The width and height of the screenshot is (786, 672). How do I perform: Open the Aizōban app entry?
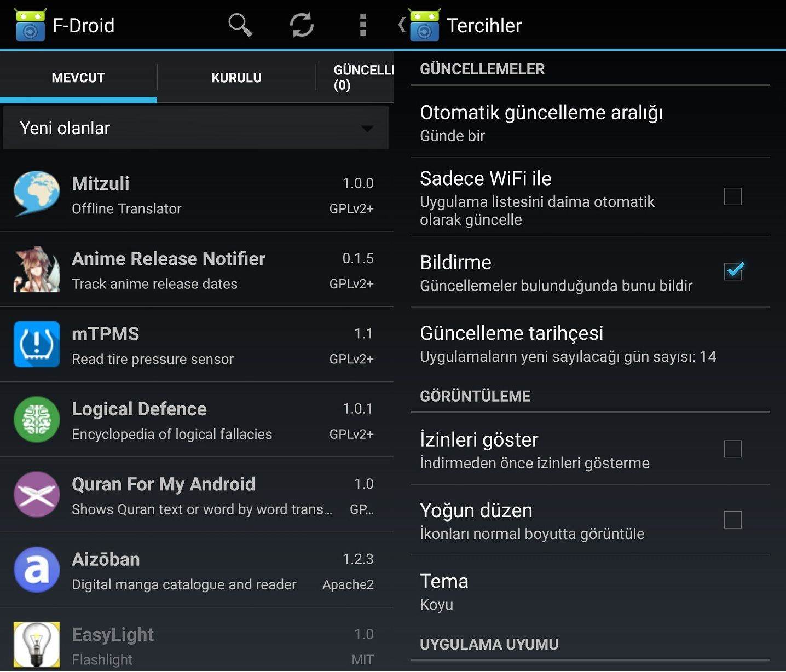pyautogui.click(x=196, y=570)
